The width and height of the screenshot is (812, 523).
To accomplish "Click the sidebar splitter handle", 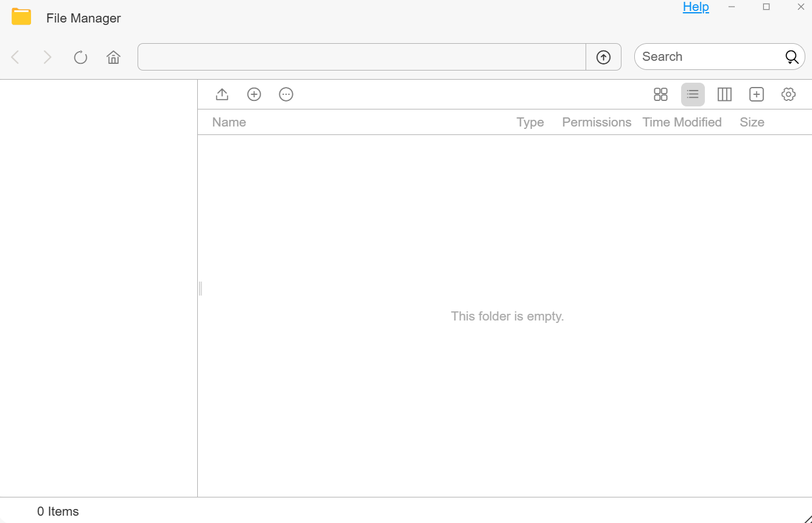I will [x=200, y=288].
